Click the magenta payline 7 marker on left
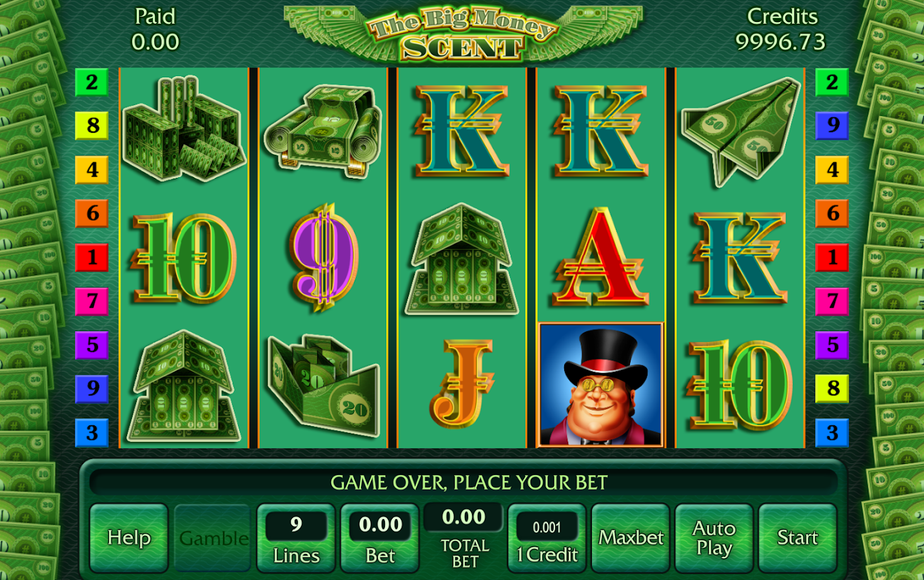 [x=92, y=301]
